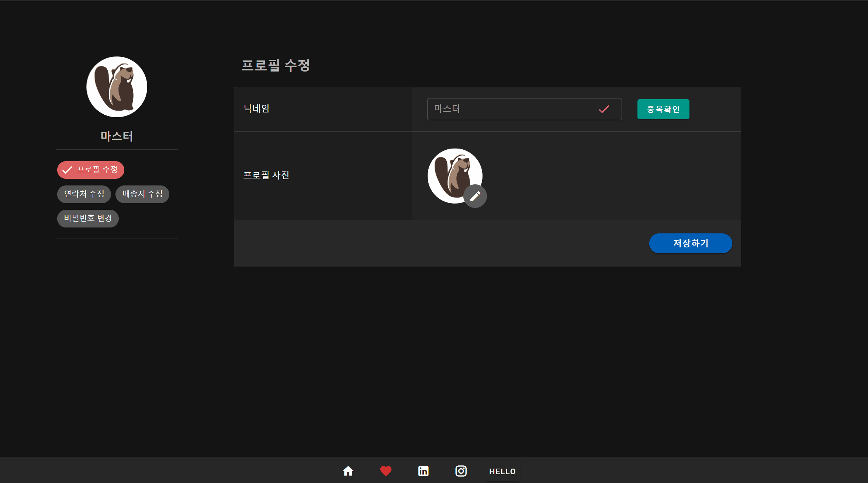Click the 저장하기 save button
The height and width of the screenshot is (483, 868).
point(690,243)
